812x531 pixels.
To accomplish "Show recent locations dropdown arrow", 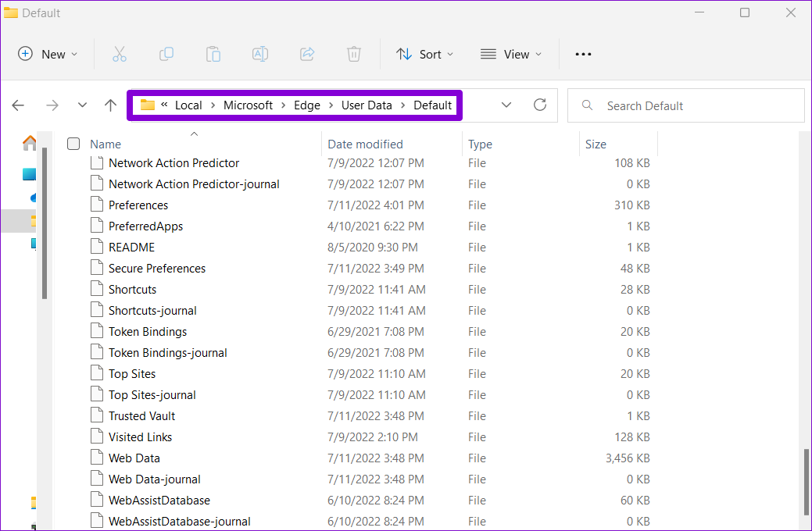I will (x=82, y=105).
